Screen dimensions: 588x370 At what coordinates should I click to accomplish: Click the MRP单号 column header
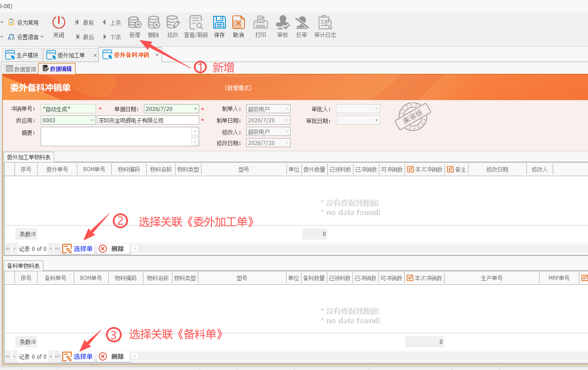click(x=559, y=278)
